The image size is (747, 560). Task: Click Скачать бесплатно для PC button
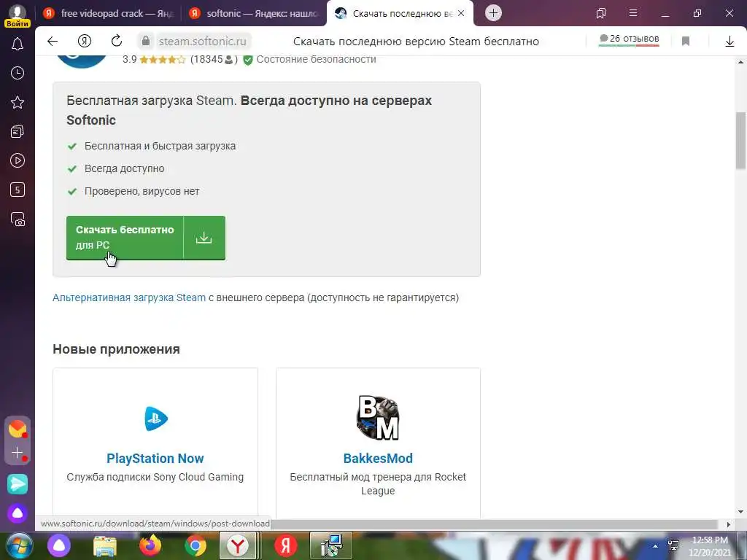[125, 238]
